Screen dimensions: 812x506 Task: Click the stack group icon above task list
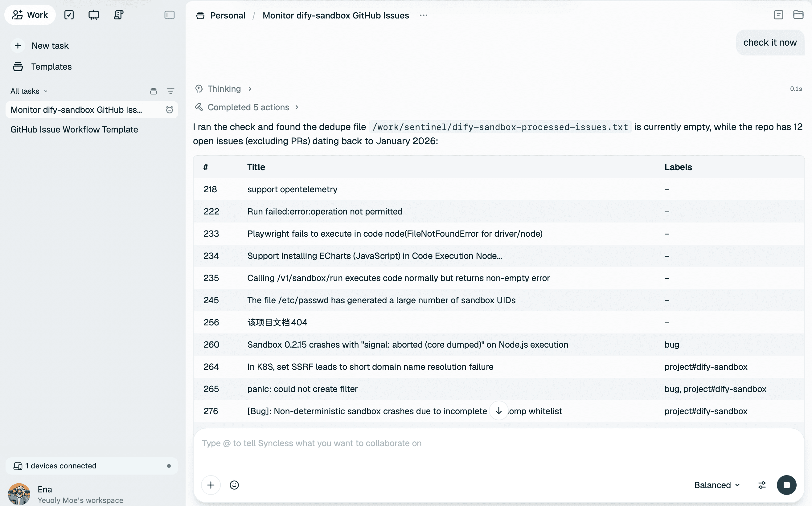pyautogui.click(x=153, y=91)
